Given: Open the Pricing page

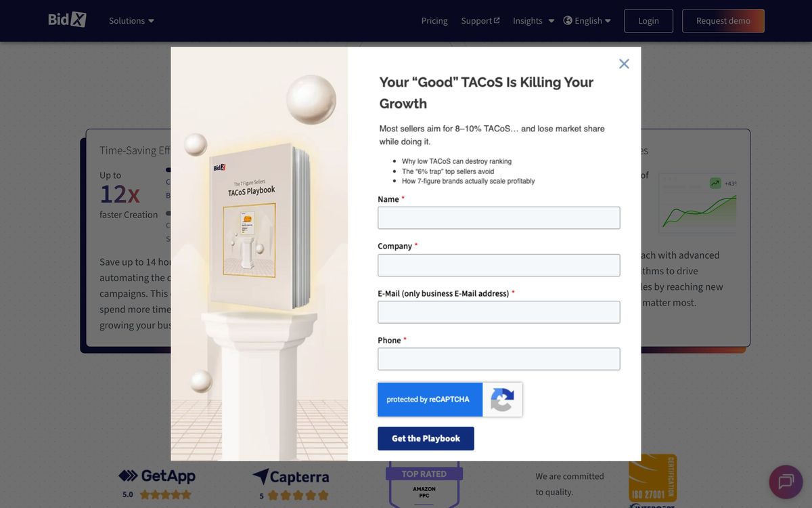Looking at the screenshot, I should (x=434, y=21).
